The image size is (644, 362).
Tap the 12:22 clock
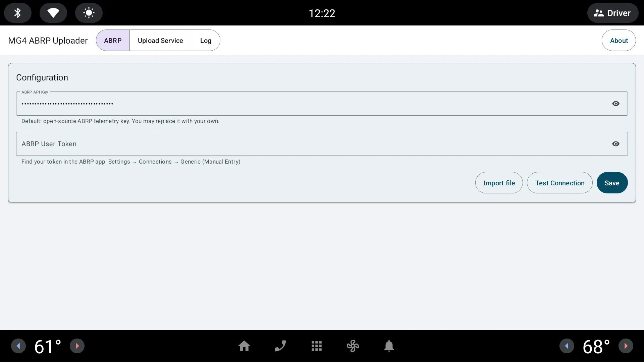point(322,13)
